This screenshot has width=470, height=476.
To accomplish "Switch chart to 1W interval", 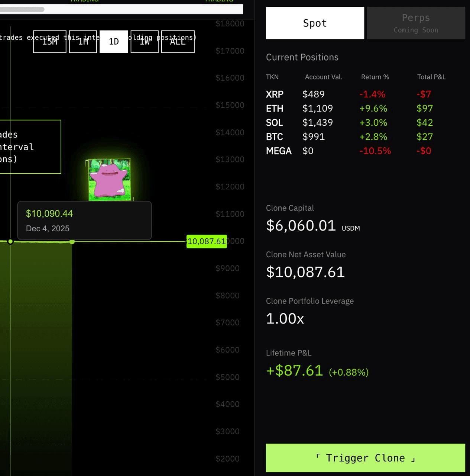I will [145, 42].
